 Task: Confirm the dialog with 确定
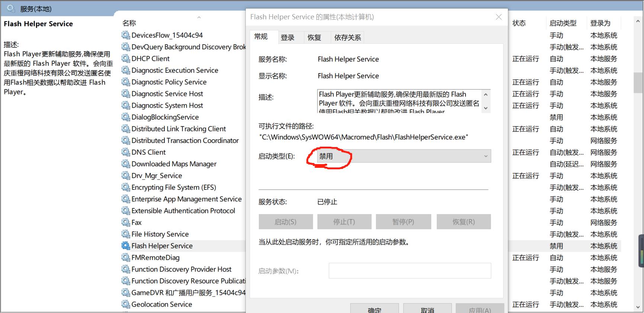point(374,309)
